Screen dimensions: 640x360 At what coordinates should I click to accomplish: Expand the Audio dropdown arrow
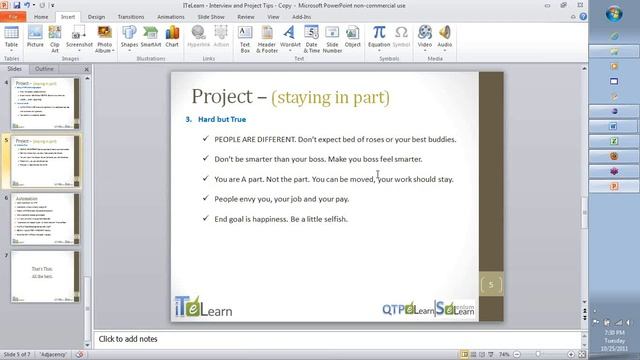point(444,51)
